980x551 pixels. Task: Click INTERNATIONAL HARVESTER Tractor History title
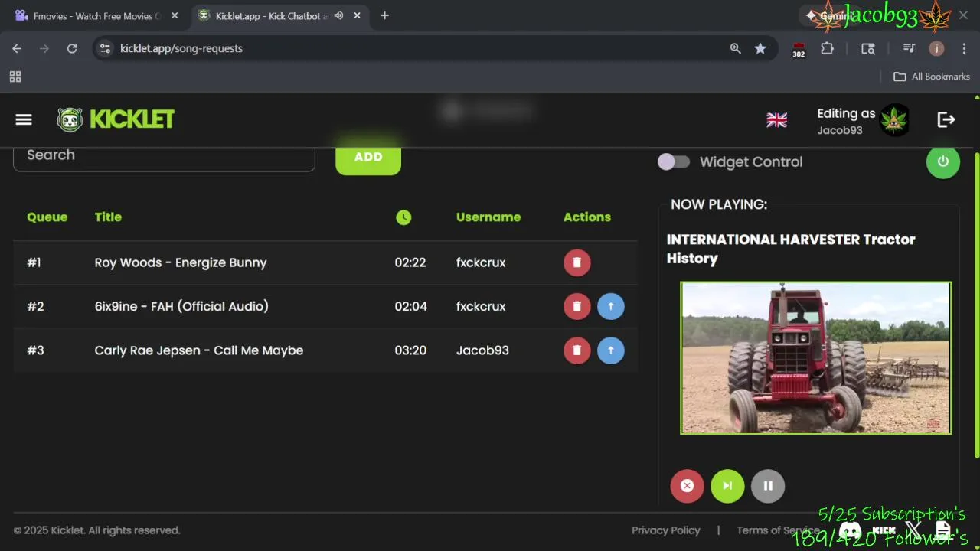(x=791, y=249)
